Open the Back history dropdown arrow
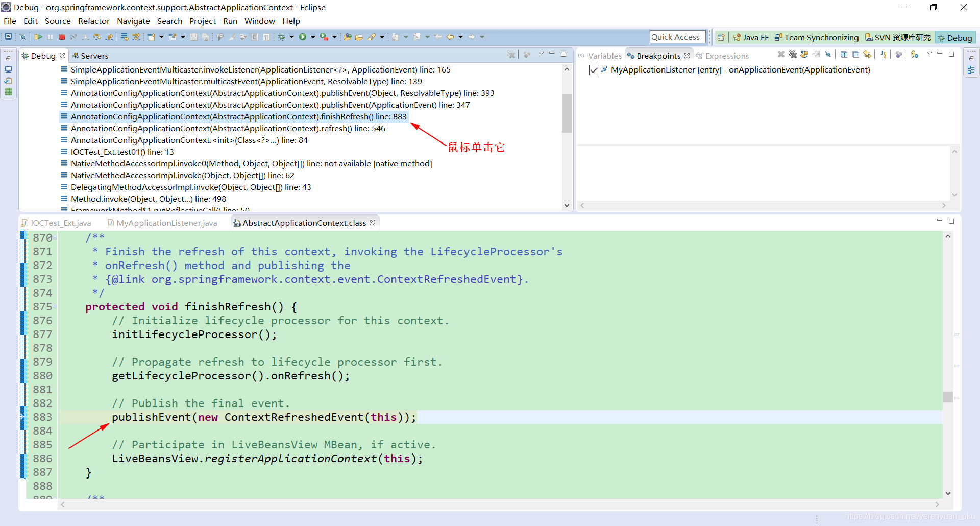The height and width of the screenshot is (526, 980). point(460,37)
